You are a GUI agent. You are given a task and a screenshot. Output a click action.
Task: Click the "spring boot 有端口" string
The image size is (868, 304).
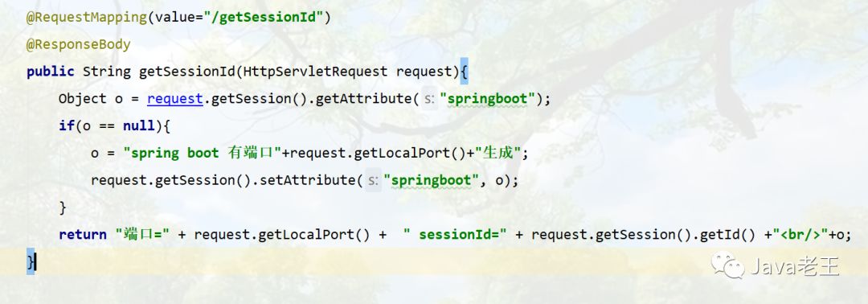(x=203, y=153)
